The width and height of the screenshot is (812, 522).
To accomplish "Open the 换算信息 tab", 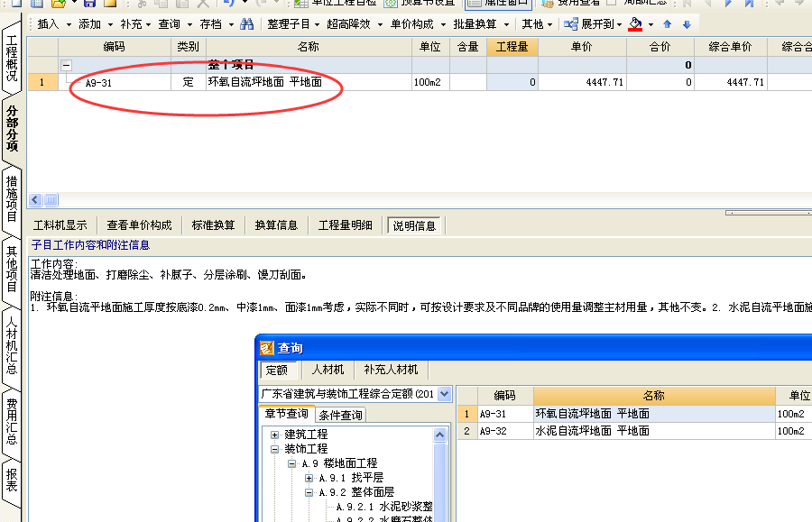I will (x=277, y=225).
